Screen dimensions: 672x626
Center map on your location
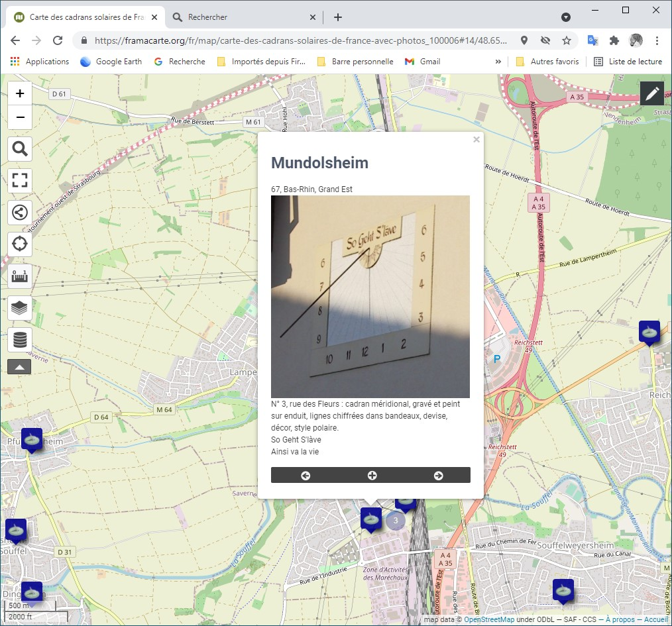tap(20, 244)
